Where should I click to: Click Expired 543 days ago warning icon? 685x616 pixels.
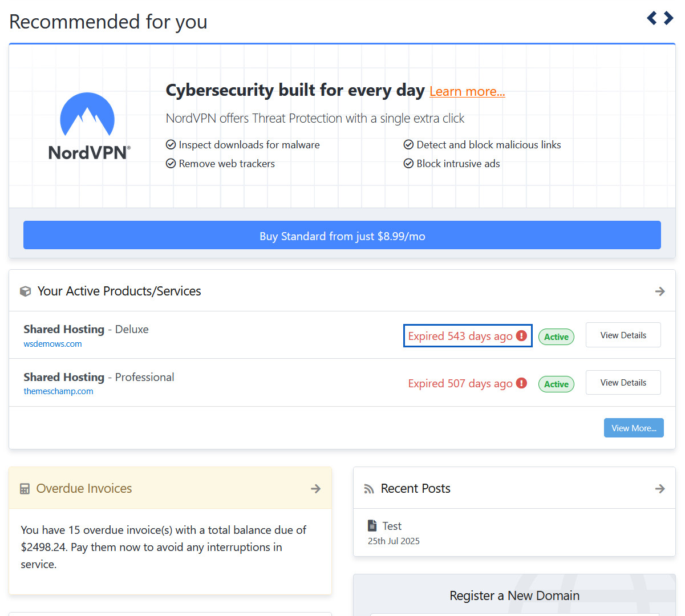(521, 336)
